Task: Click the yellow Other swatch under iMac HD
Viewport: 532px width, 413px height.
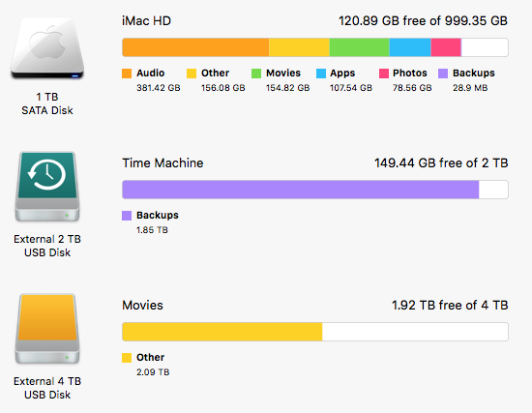Action: tap(192, 74)
